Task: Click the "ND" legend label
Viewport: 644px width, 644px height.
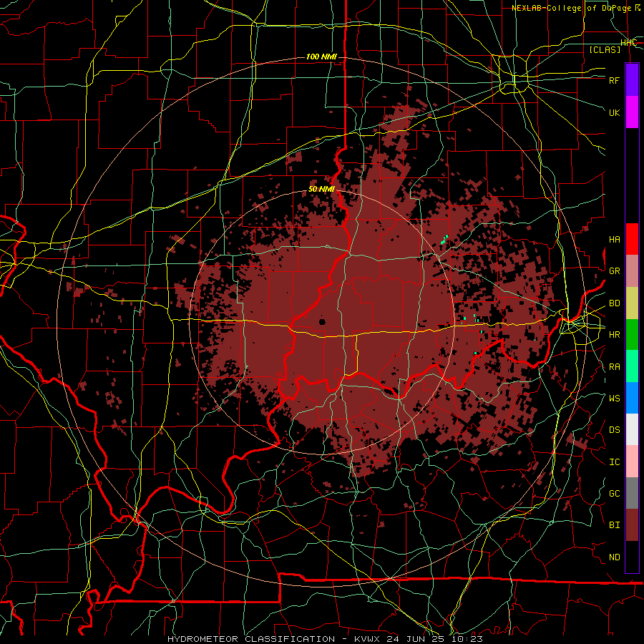Action: pyautogui.click(x=615, y=557)
